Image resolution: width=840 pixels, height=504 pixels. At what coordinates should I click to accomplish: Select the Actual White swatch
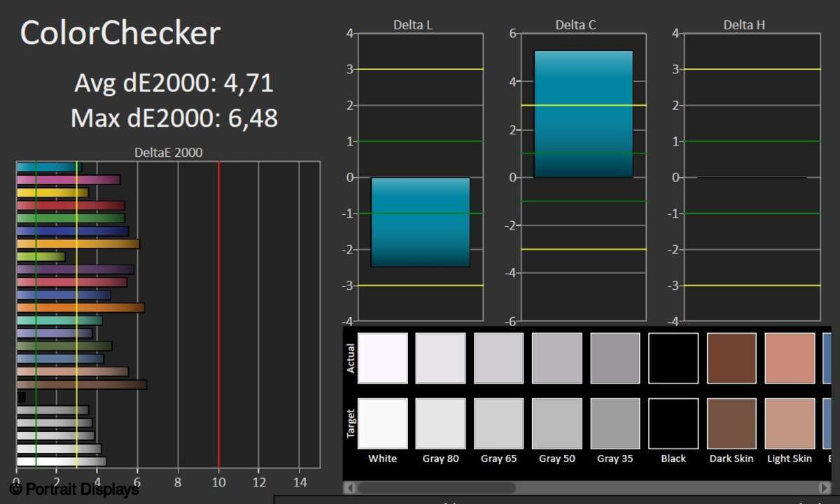[382, 358]
